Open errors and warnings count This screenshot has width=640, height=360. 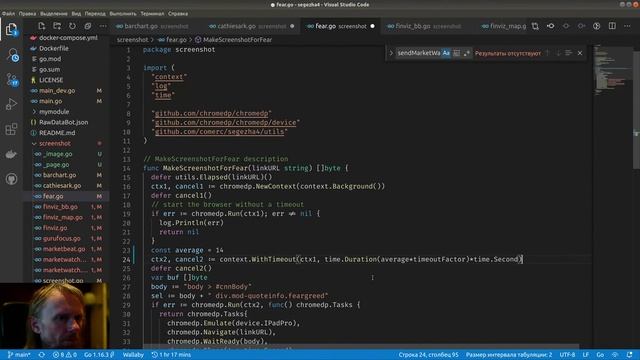(64, 355)
